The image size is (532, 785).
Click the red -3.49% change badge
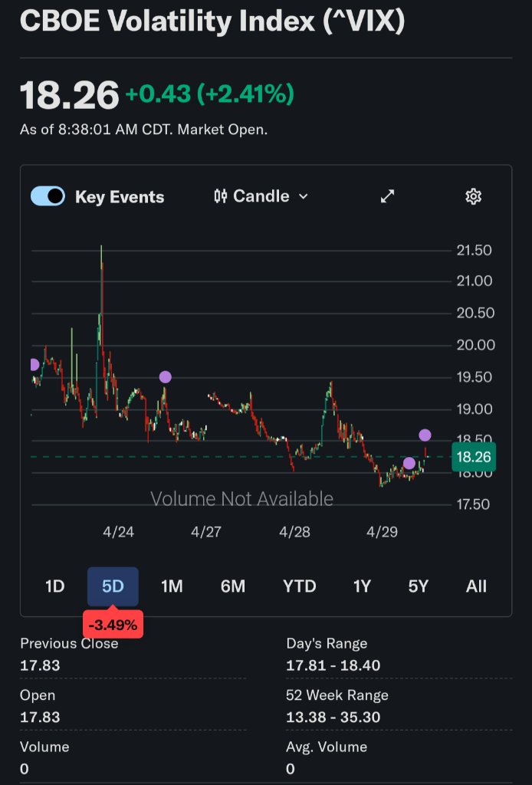coord(113,625)
